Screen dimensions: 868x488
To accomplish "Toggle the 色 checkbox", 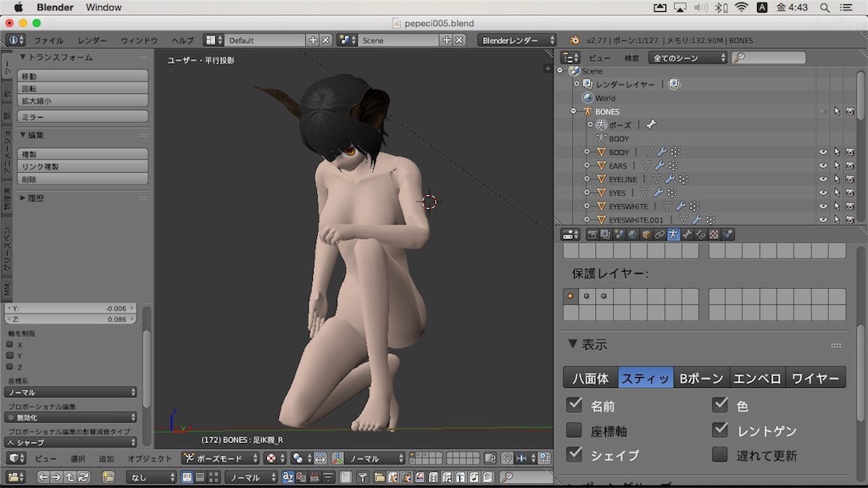I will (x=721, y=404).
